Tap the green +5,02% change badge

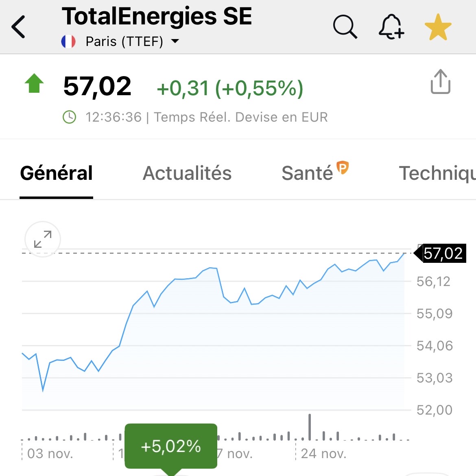pos(171,446)
